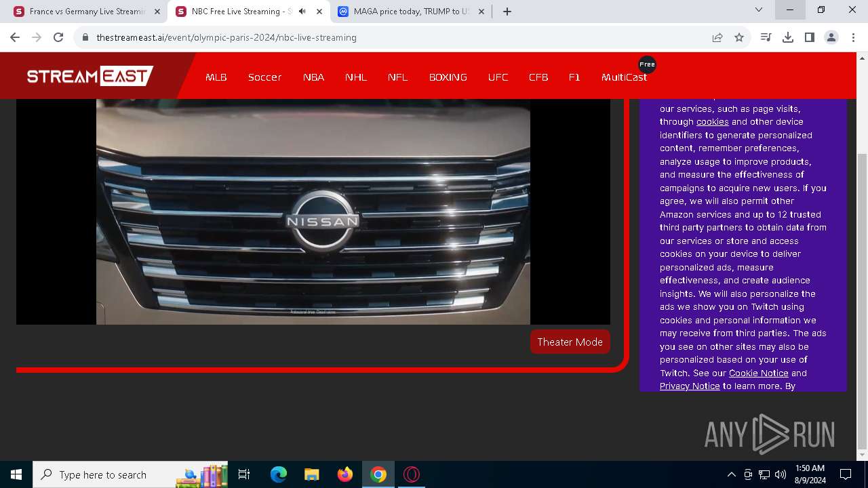Select Google Chrome on the taskbar
Screen dimensions: 868x488
pyautogui.click(x=378, y=474)
